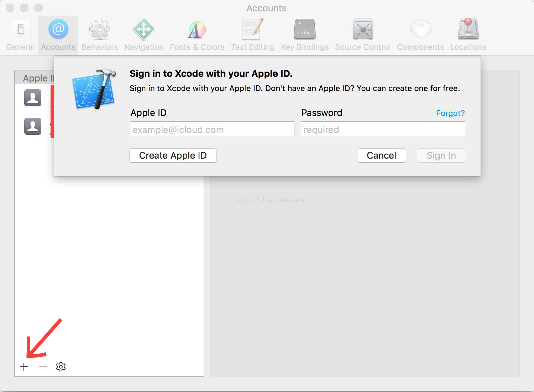Open the Text Editing pencil icon
The height and width of the screenshot is (392, 534).
[x=253, y=29]
